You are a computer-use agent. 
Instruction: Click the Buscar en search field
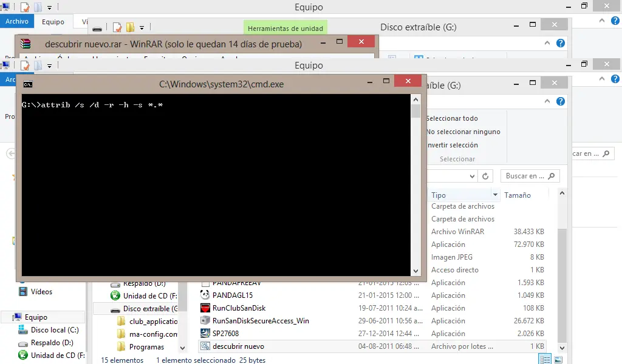click(530, 176)
